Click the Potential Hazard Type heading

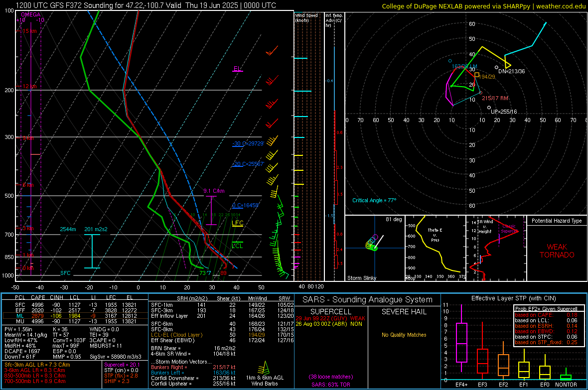[x=557, y=221]
